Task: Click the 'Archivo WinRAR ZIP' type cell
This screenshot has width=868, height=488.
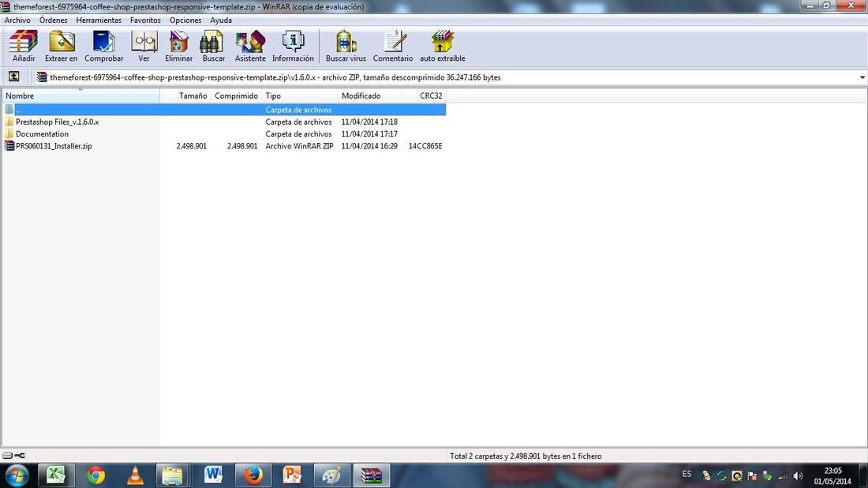Action: click(300, 146)
